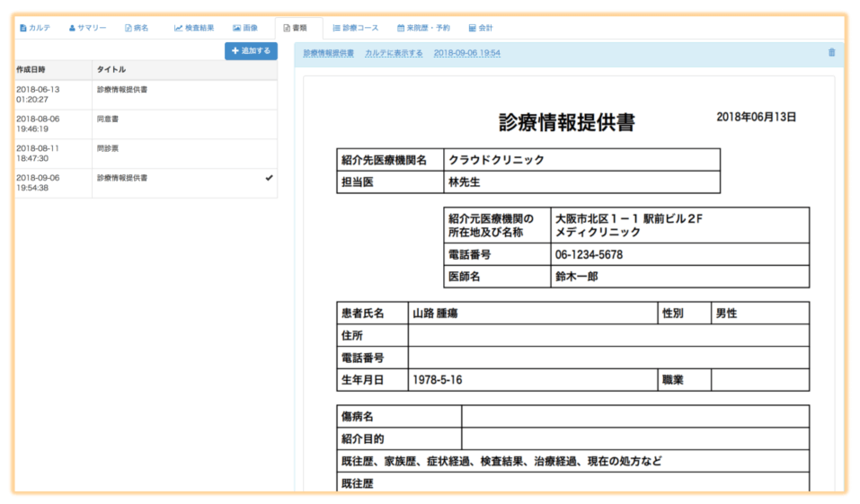The height and width of the screenshot is (504, 860).
Task: Open the 診療コース tab
Action: pos(355,28)
